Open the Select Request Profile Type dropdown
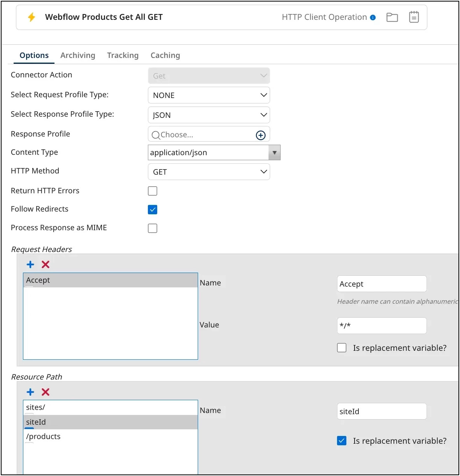The image size is (460, 476). coord(209,95)
